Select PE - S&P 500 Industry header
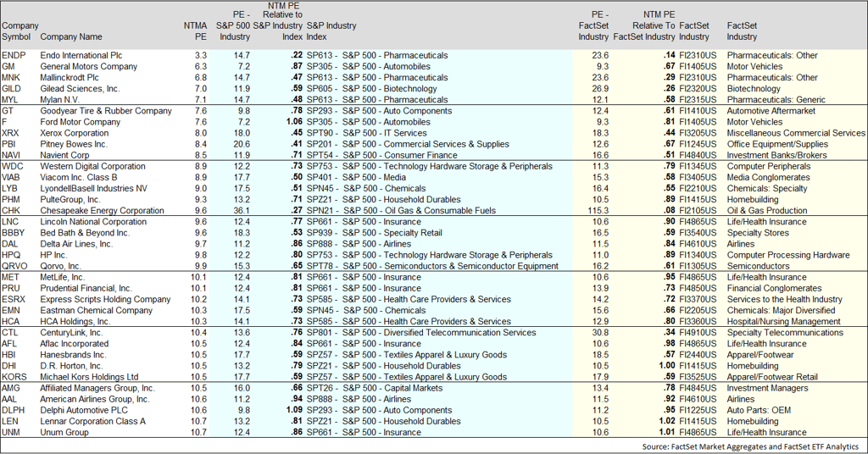Image resolution: width=868 pixels, height=454 pixels. [233, 25]
